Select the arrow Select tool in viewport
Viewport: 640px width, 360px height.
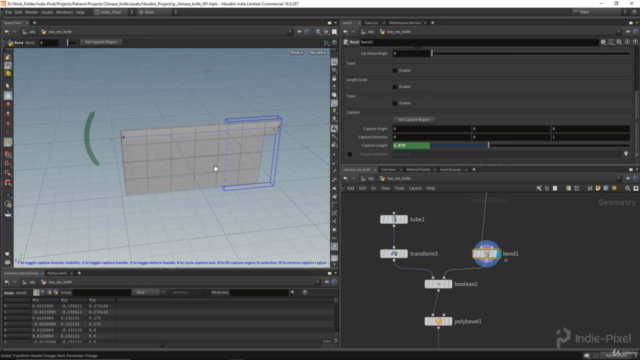point(8,86)
